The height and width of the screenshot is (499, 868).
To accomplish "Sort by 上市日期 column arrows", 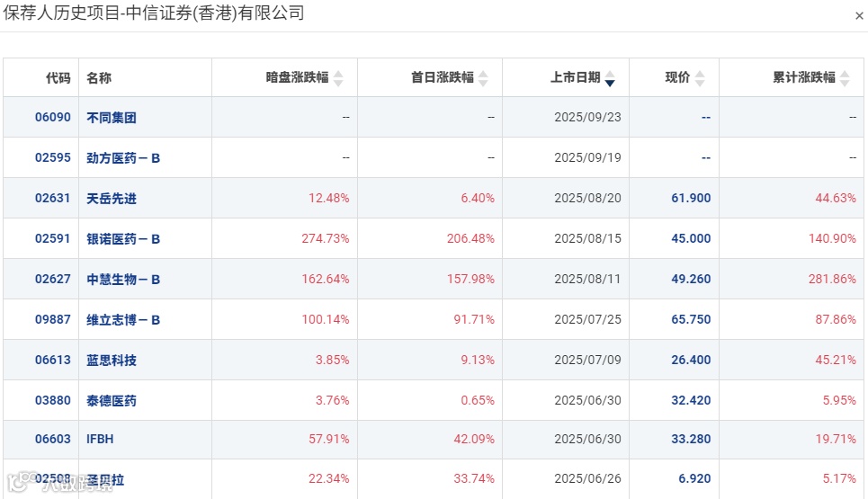I will (x=610, y=78).
